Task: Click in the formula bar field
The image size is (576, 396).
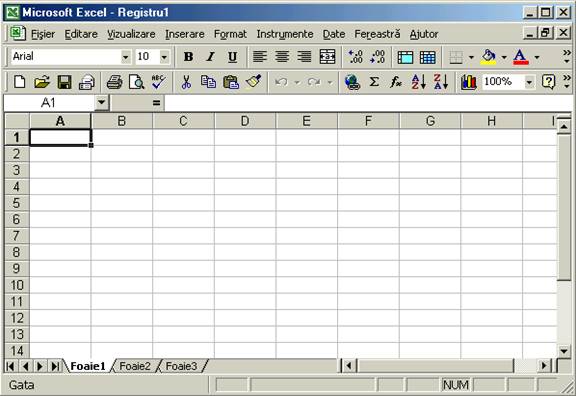Action: point(368,103)
